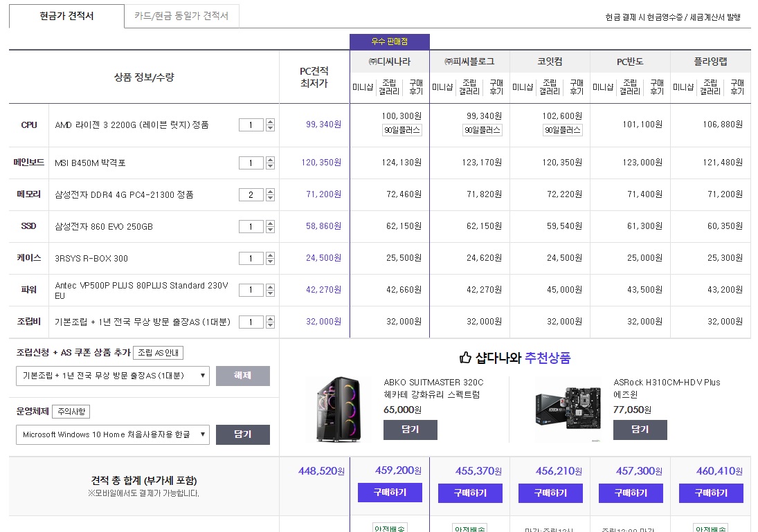
Task: Increase the 케이스 quantity
Action: click(270, 255)
